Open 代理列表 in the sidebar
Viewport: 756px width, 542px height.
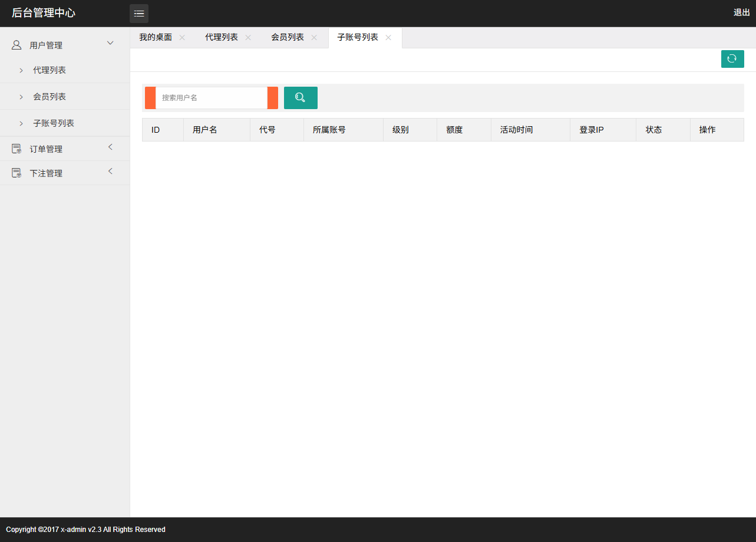pos(49,70)
